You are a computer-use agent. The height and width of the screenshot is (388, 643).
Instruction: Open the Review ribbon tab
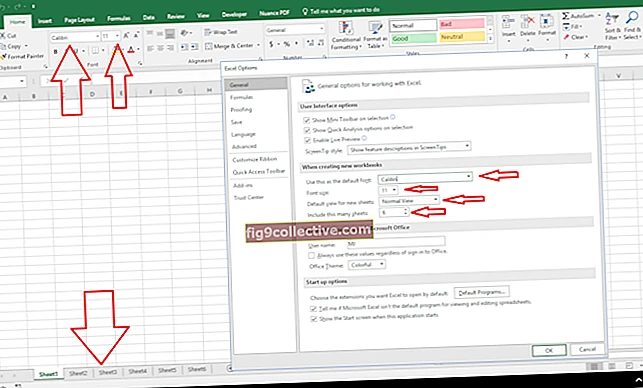176,16
